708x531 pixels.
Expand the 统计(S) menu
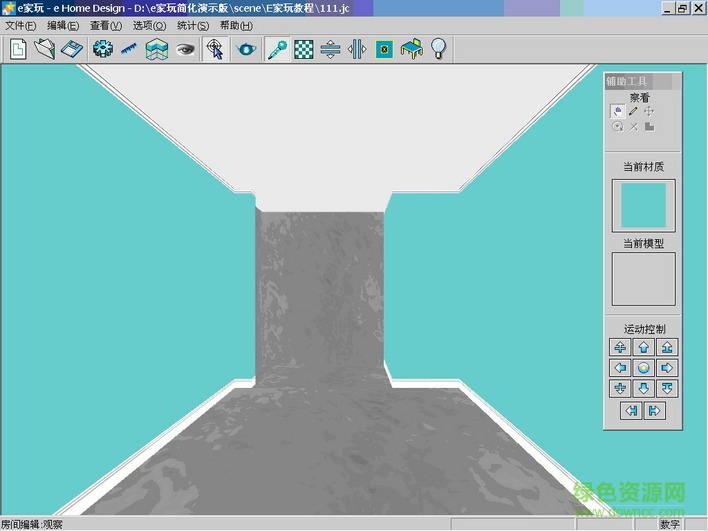click(192, 25)
